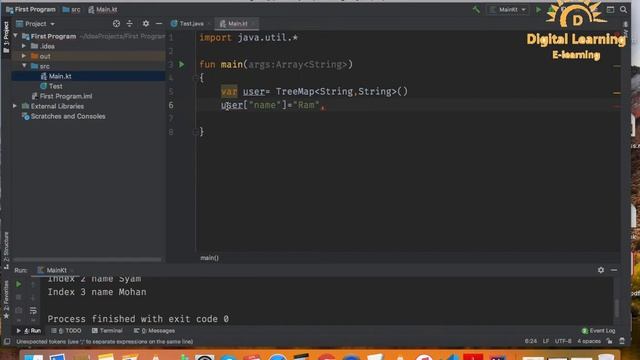The image size is (640, 360).
Task: Change UTF-8 file encoding
Action: tap(563, 341)
